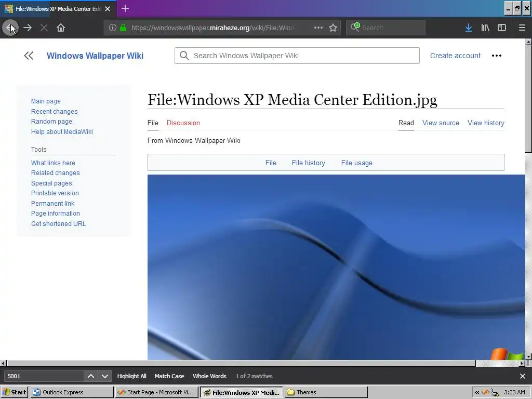
Task: Open the Discussion tab
Action: 183,123
